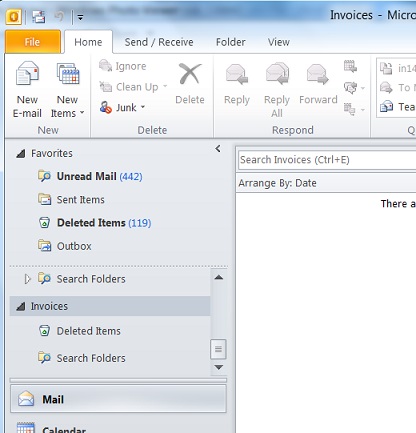Screen dimensions: 416x433
Task: Click Send/Receive All Folders quick access icon
Action: click(x=39, y=16)
